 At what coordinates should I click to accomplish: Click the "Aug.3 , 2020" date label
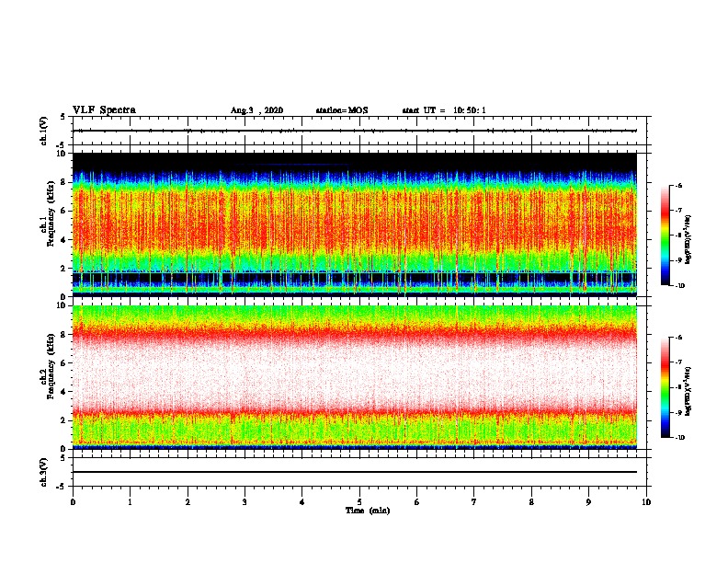[x=256, y=110]
